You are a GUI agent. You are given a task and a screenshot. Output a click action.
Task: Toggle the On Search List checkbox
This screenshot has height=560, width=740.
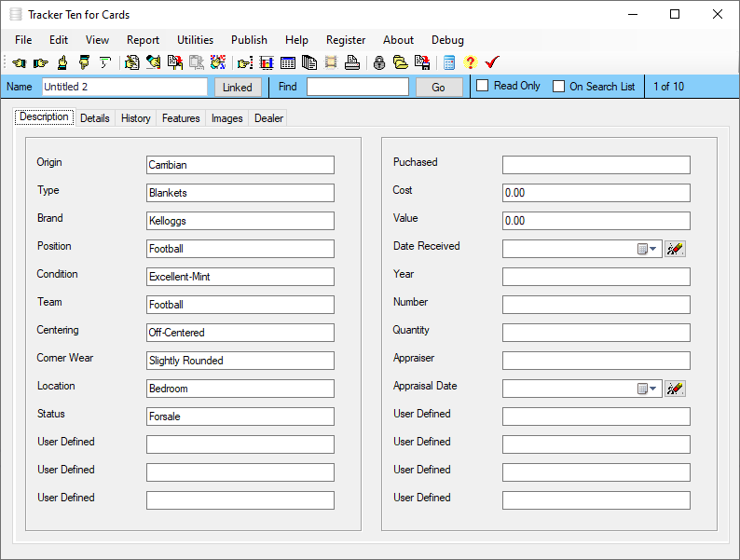point(559,87)
